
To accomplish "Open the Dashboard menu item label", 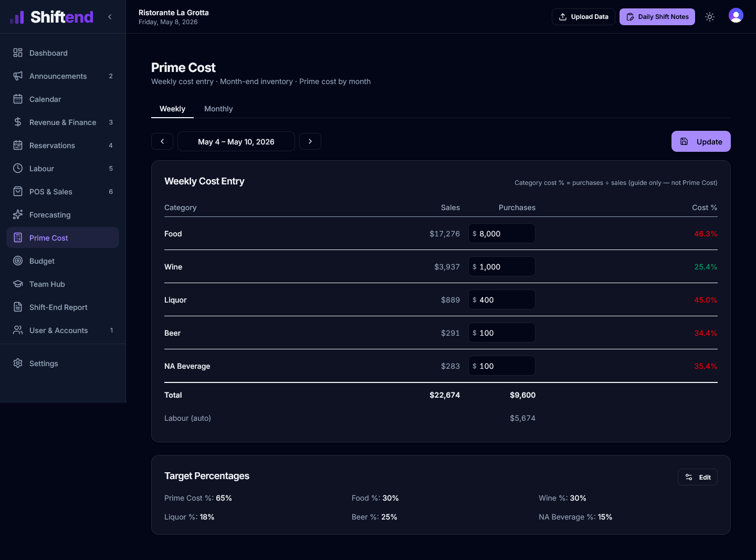I will (48, 53).
